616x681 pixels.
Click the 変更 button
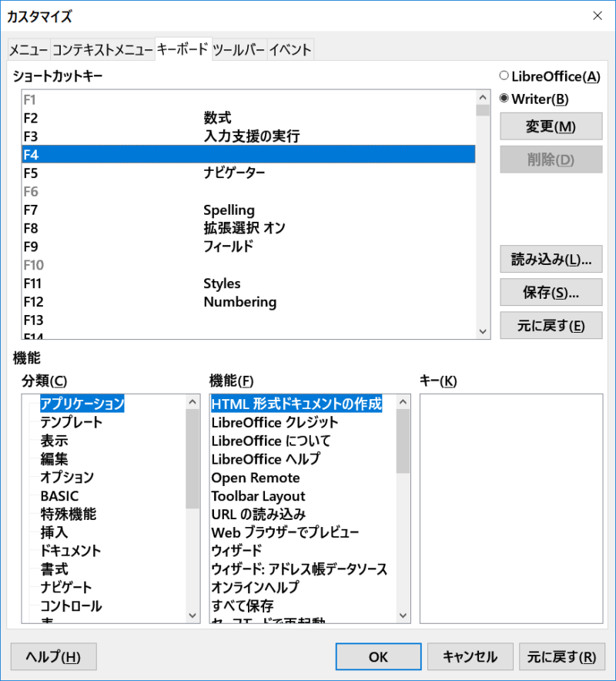(551, 126)
